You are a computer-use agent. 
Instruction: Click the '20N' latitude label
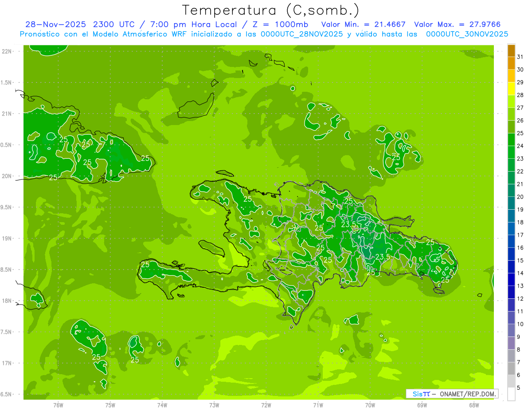(7, 176)
